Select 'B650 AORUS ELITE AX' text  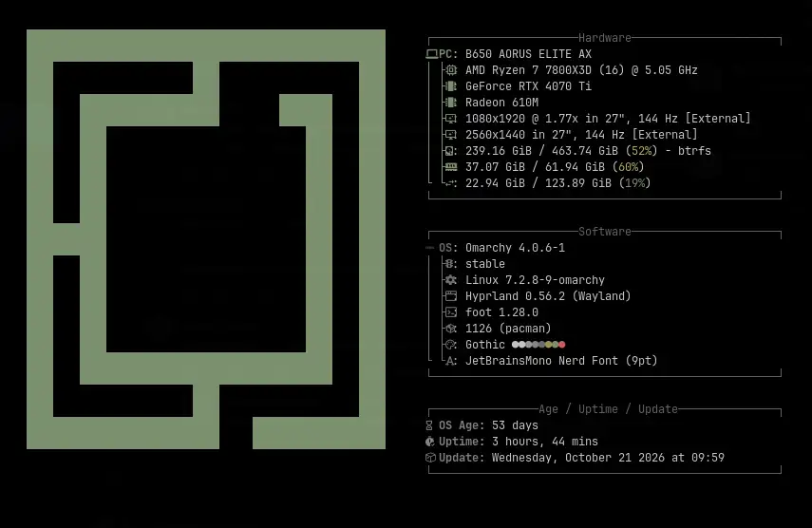click(528, 54)
